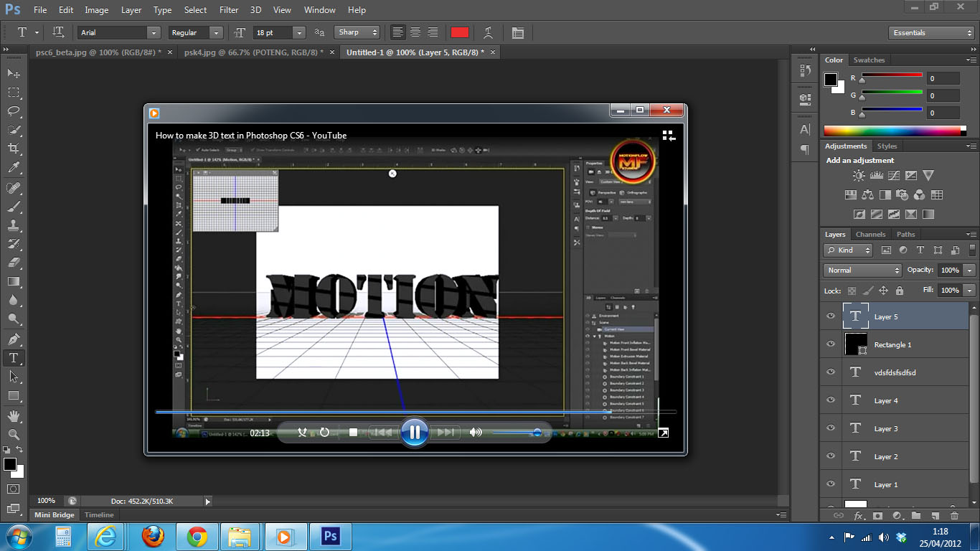The width and height of the screenshot is (980, 551).
Task: Open the Kind layer filter dropdown
Action: pos(848,250)
